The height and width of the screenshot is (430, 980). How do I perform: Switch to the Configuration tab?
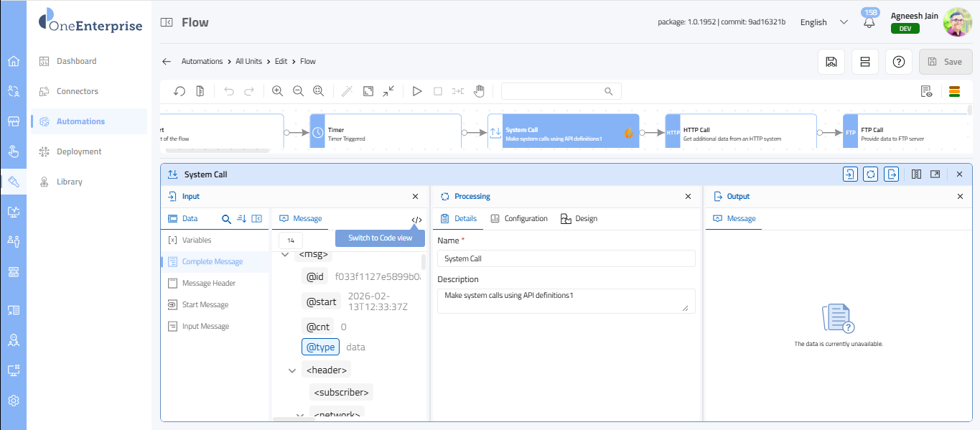click(519, 218)
